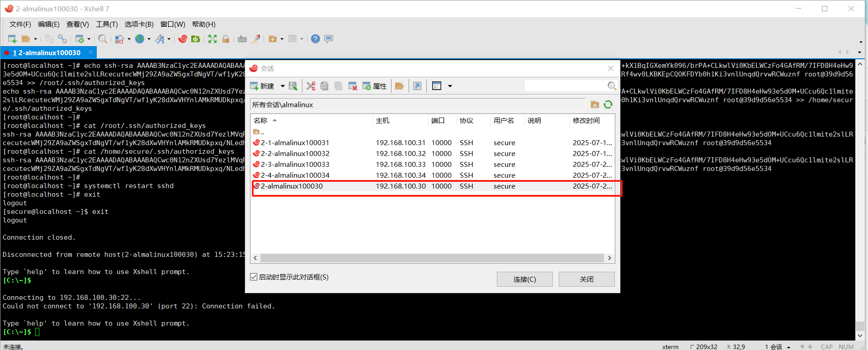The height and width of the screenshot is (350, 868).
Task: Expand the 新建 dropdown arrow in dialog
Action: tap(283, 86)
